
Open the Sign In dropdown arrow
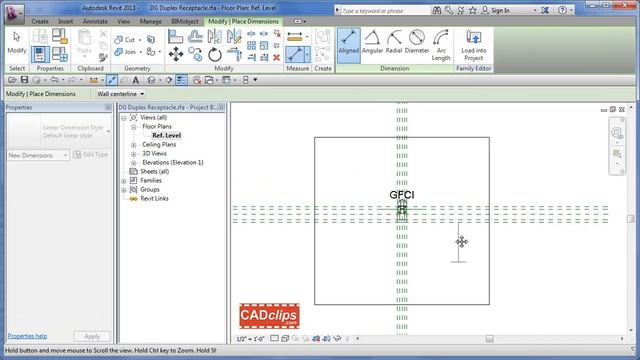(535, 11)
